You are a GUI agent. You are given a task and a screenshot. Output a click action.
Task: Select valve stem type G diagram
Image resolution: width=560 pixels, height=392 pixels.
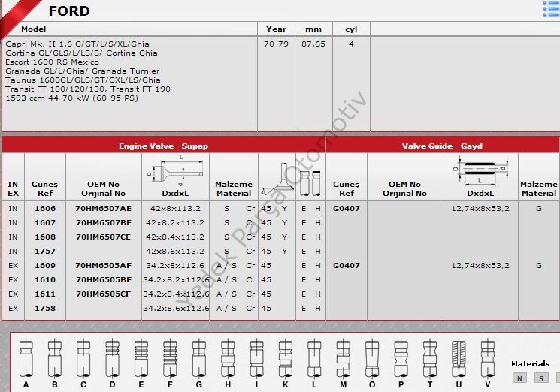(x=199, y=359)
